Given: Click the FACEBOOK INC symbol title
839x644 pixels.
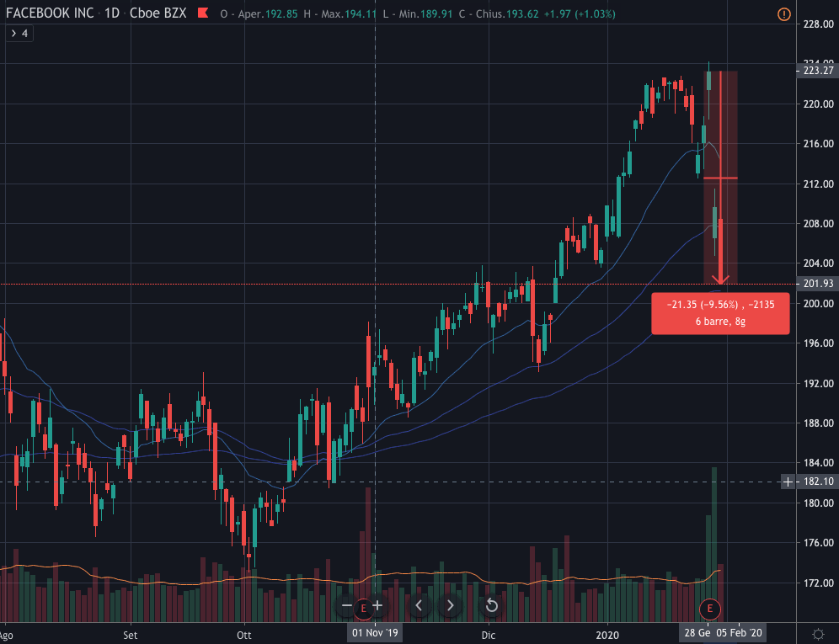Looking at the screenshot, I should coord(50,14).
